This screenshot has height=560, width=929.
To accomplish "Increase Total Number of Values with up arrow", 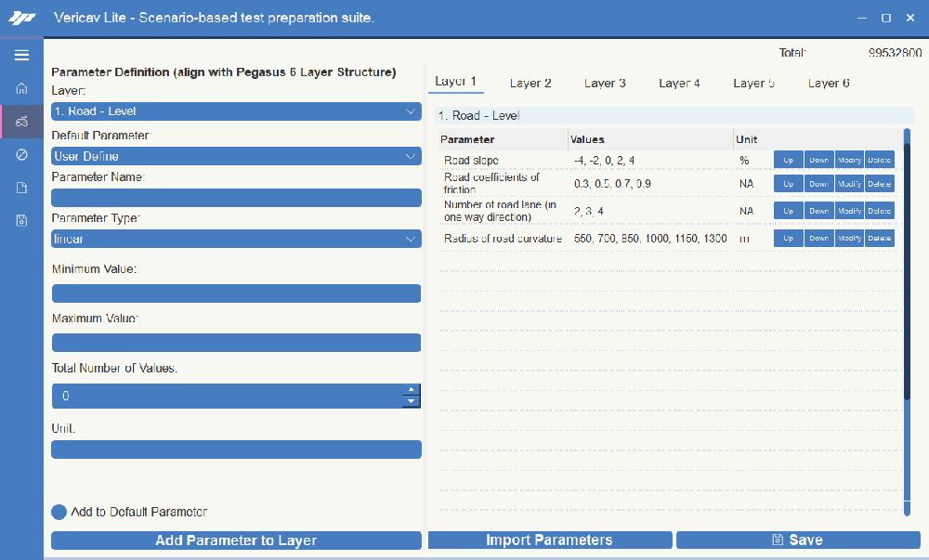I will tap(411, 390).
